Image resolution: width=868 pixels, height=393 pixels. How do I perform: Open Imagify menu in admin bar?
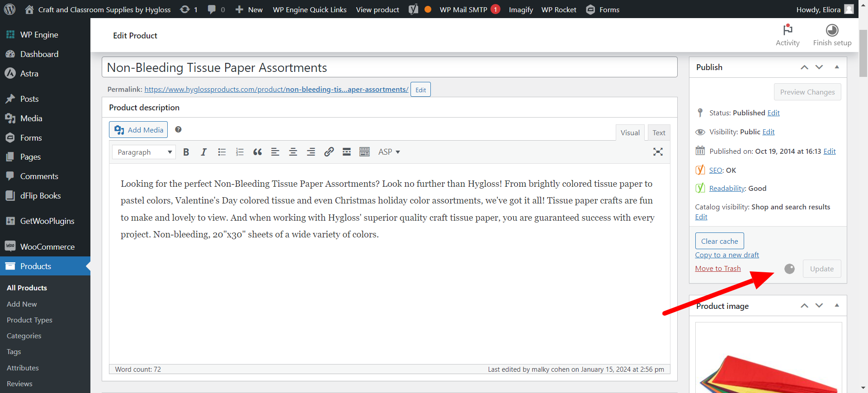coord(521,9)
